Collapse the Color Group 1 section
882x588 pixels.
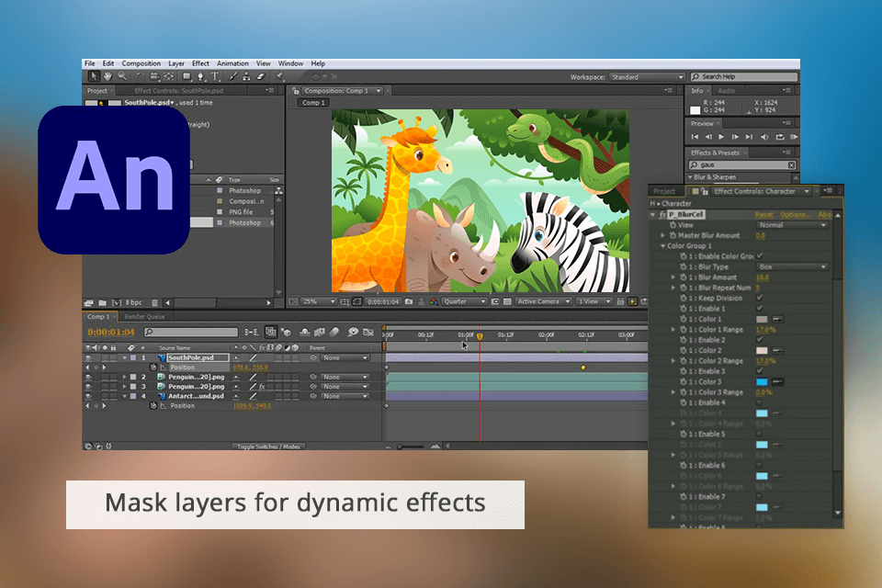pos(662,246)
